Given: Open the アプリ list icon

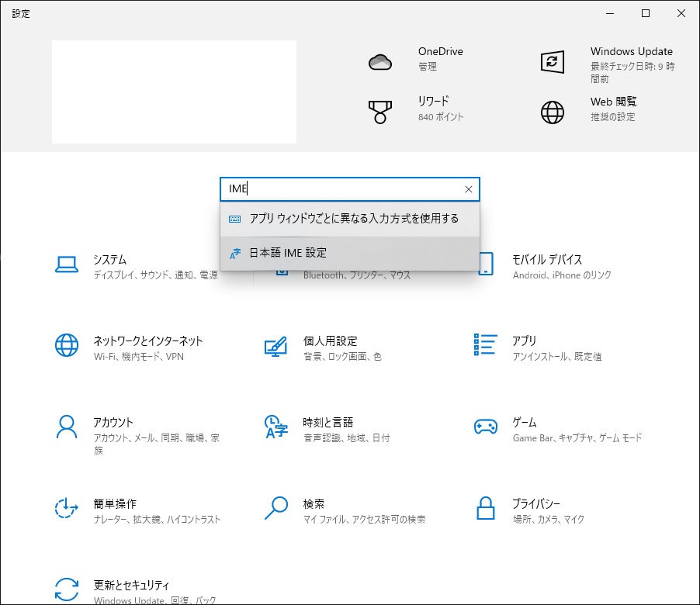Looking at the screenshot, I should [x=485, y=344].
